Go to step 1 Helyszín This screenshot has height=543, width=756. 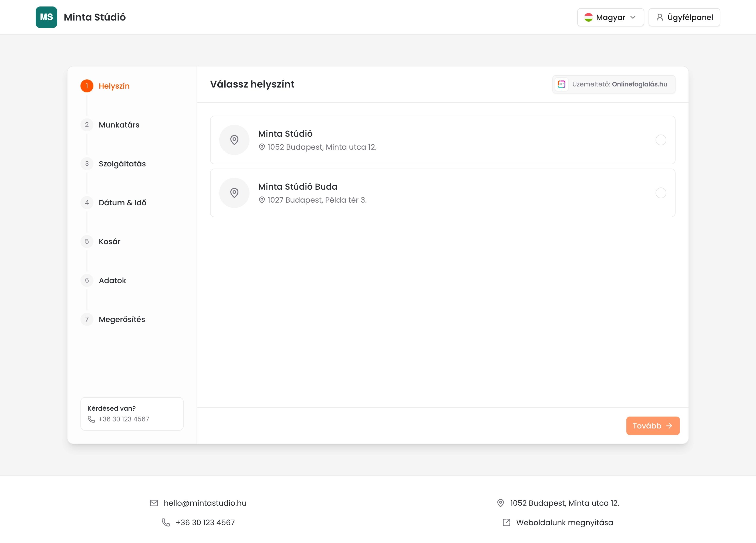point(105,86)
